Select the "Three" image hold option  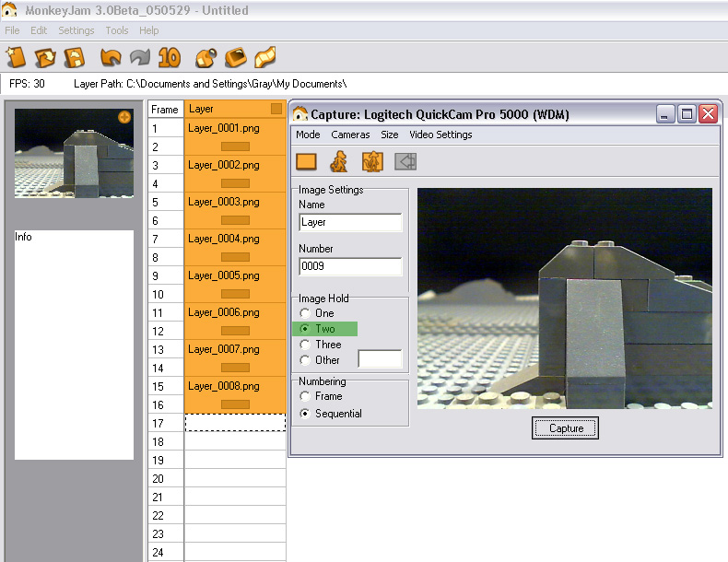click(x=305, y=345)
